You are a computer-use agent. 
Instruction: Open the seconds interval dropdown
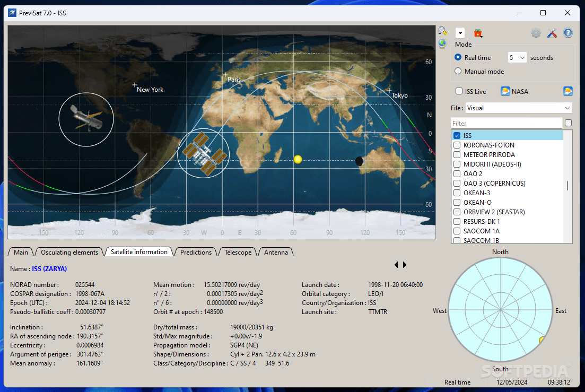[517, 57]
